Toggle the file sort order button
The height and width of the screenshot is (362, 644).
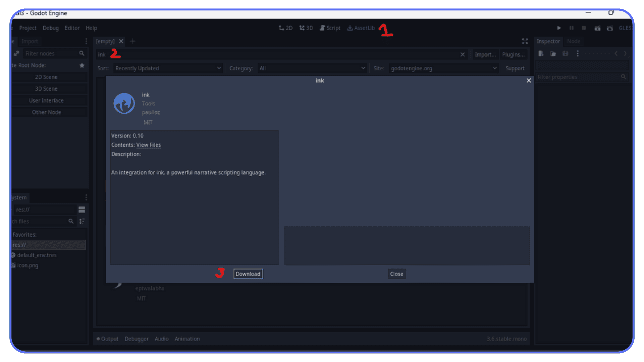pos(82,221)
